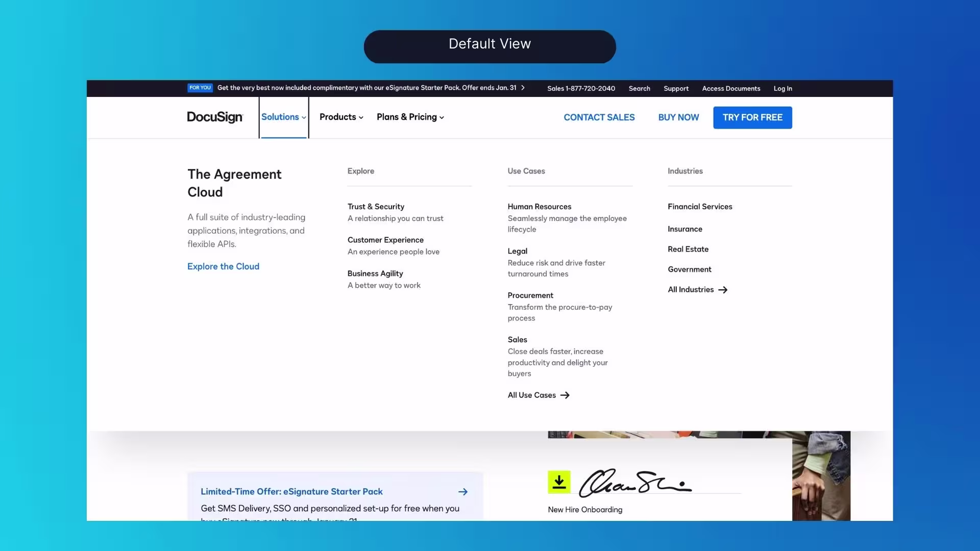
Task: Click arrow on Limited-Time Offer card
Action: click(463, 492)
